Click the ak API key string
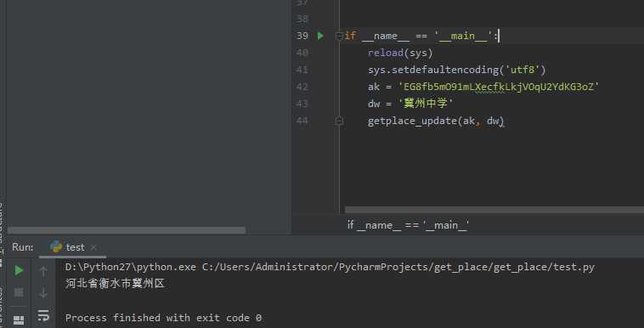 [x=499, y=87]
